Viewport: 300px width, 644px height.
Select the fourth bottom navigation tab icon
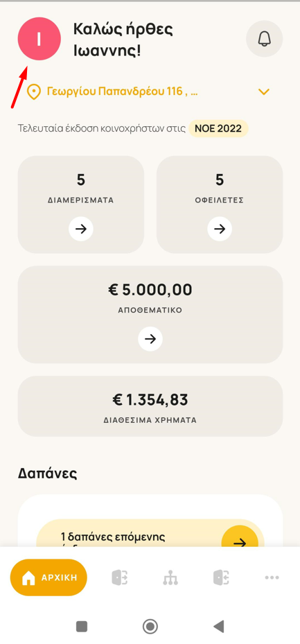[x=221, y=577]
